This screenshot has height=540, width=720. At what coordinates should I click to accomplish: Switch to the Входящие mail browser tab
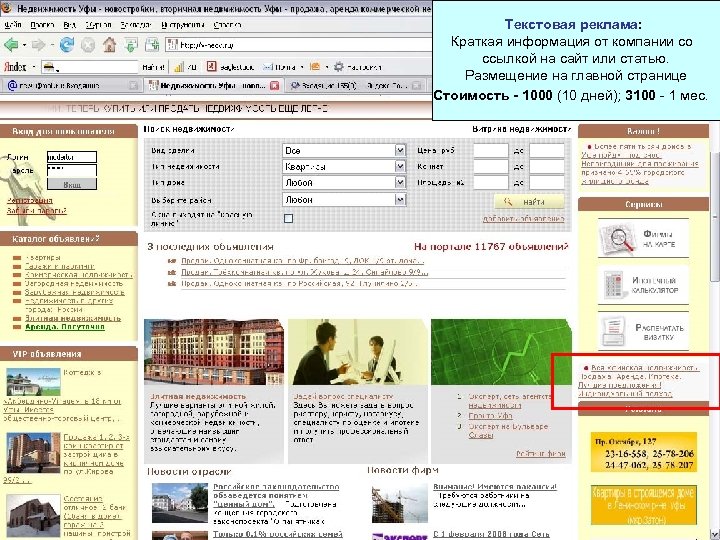point(71,85)
